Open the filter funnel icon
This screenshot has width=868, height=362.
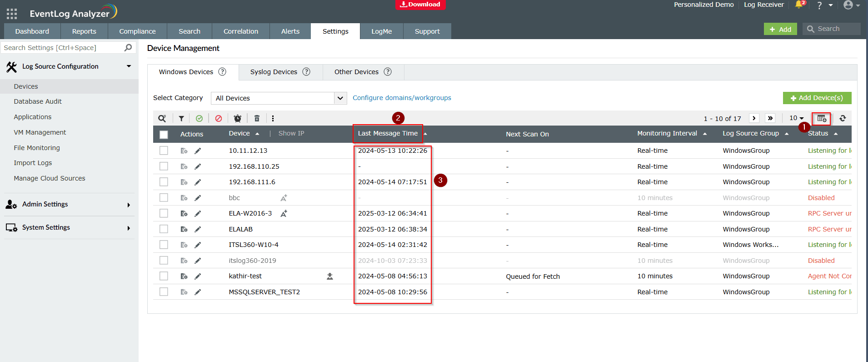[x=181, y=118]
